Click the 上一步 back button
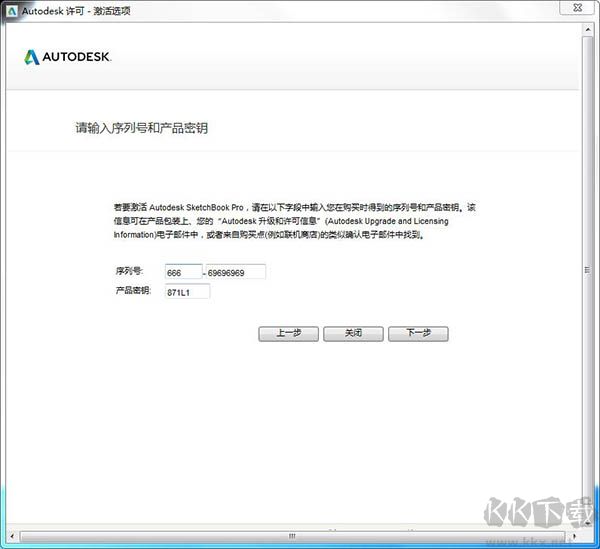 [288, 334]
